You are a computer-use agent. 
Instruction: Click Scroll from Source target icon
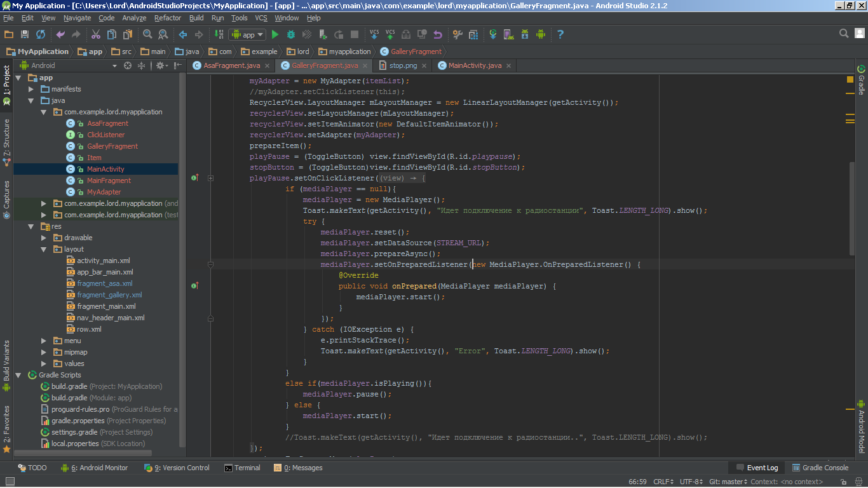click(x=128, y=65)
